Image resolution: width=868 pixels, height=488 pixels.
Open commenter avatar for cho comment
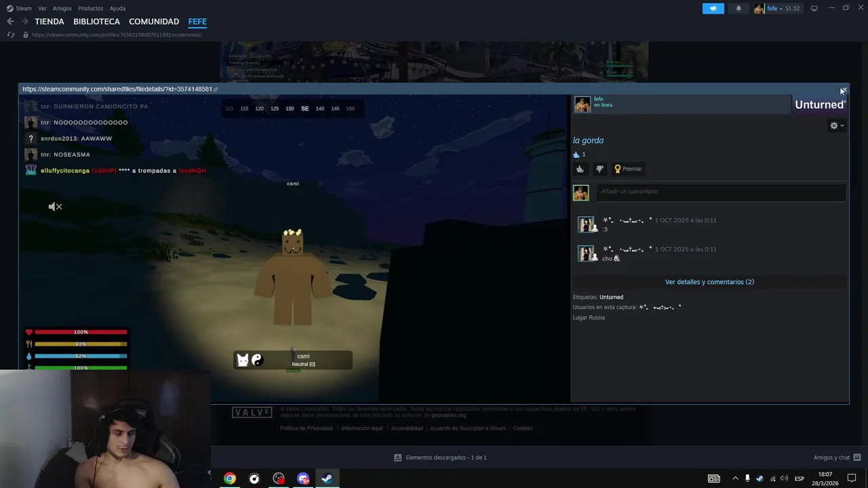587,253
